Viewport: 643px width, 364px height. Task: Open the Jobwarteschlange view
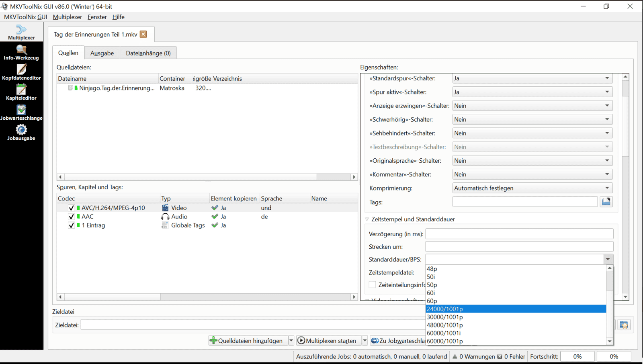(x=21, y=113)
